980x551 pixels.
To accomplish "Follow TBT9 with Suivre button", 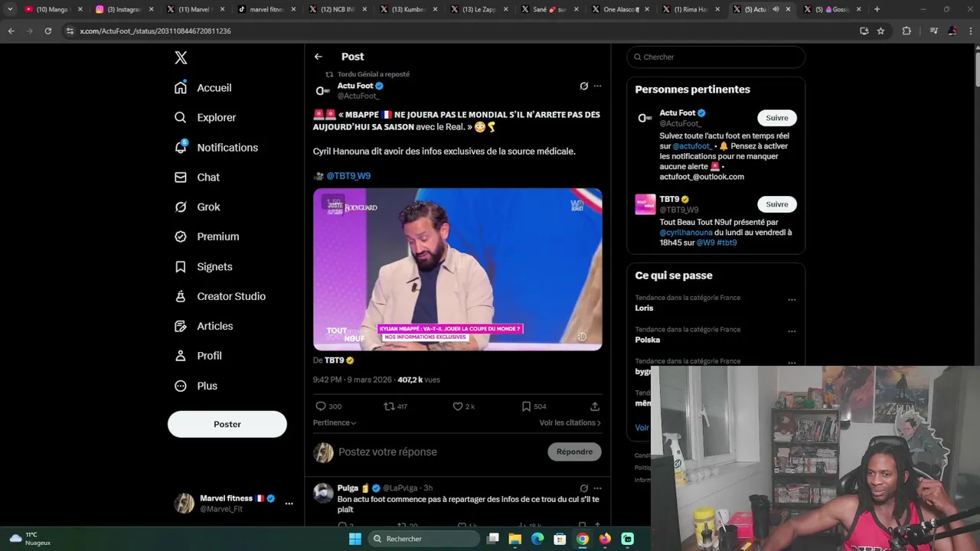I will click(777, 204).
